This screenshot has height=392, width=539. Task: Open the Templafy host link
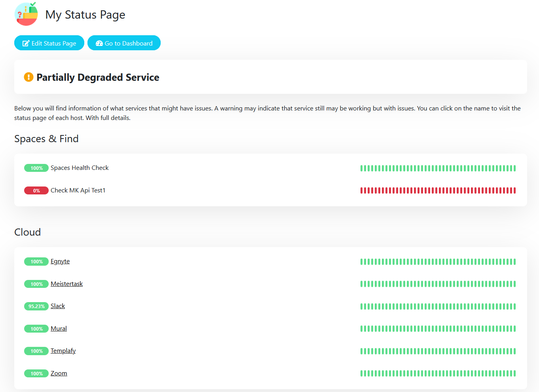coord(63,351)
